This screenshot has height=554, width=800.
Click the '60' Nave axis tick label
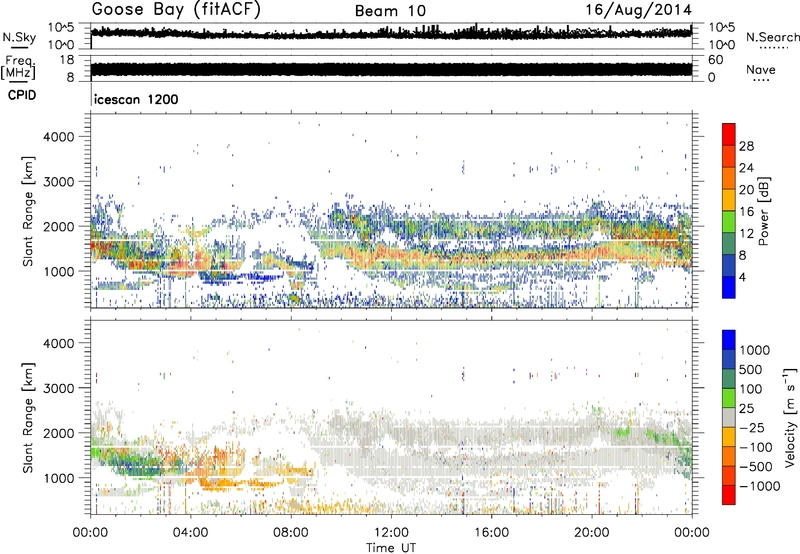[715, 60]
